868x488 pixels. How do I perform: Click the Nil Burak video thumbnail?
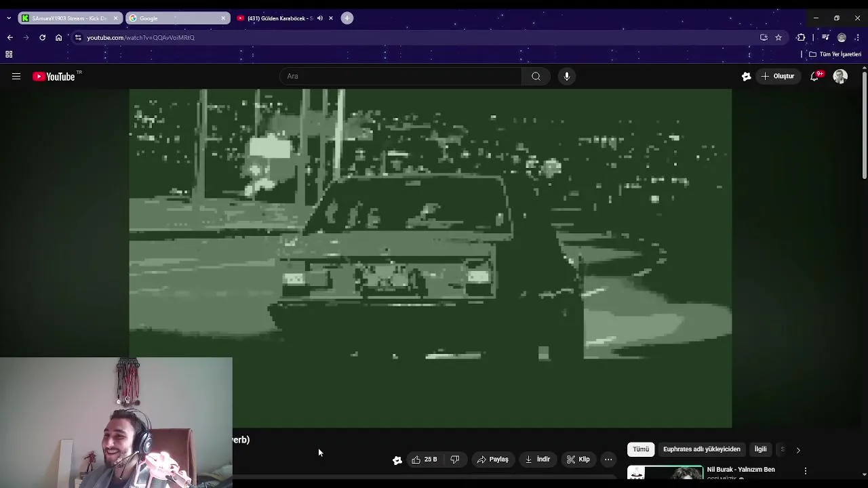(665, 474)
